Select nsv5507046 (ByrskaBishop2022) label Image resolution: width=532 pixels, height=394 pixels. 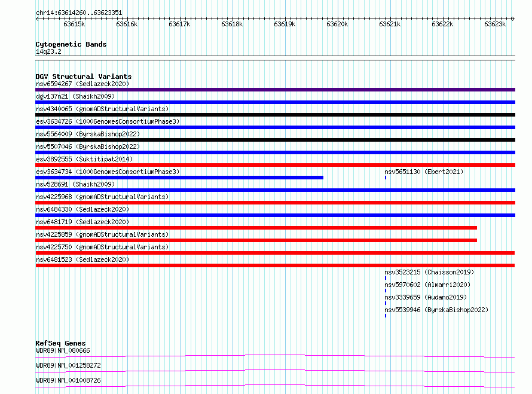(x=88, y=146)
